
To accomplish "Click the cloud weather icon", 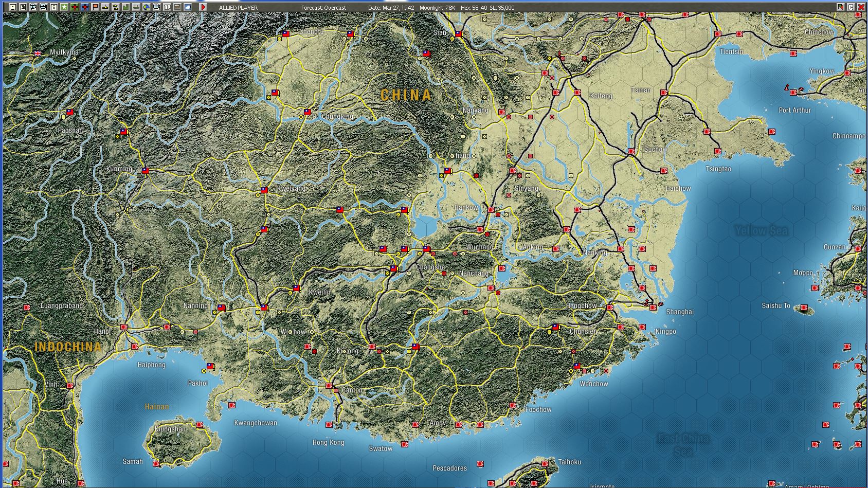I will (188, 7).
